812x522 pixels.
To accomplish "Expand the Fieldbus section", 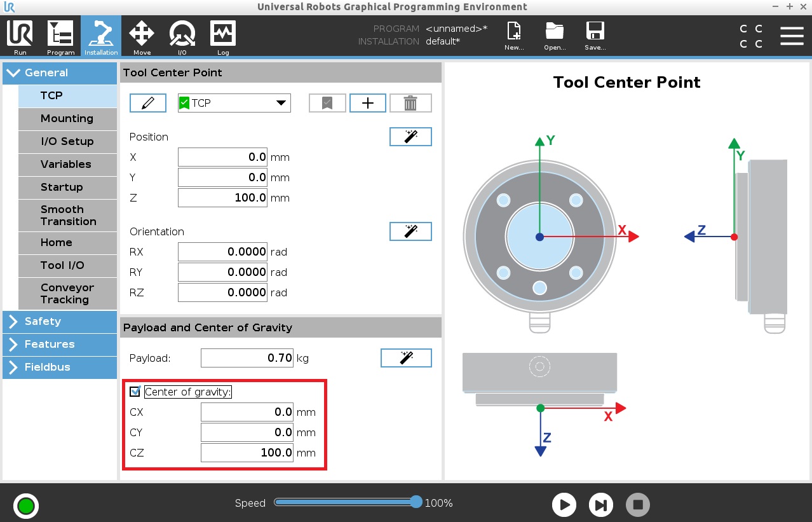I will (x=60, y=367).
